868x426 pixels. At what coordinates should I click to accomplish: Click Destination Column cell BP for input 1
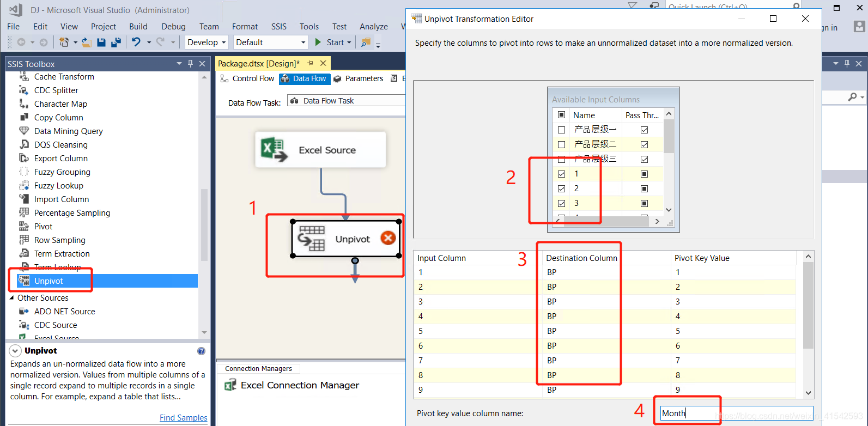tap(606, 272)
